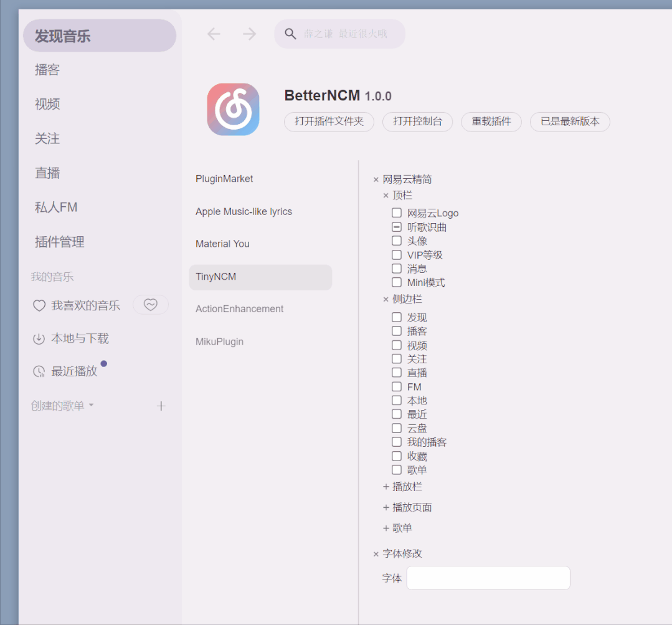Go back with the left arrow icon
Screen dimensions: 672x625
[x=214, y=34]
